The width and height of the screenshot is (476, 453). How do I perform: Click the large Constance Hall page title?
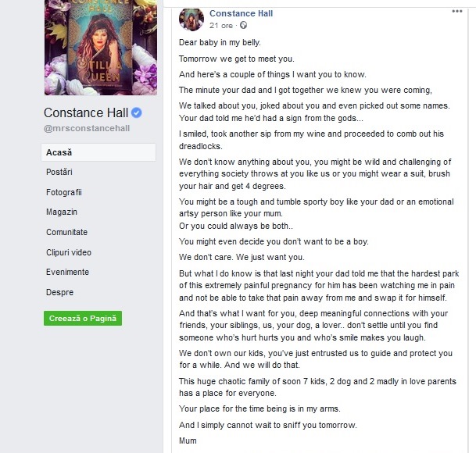(86, 112)
